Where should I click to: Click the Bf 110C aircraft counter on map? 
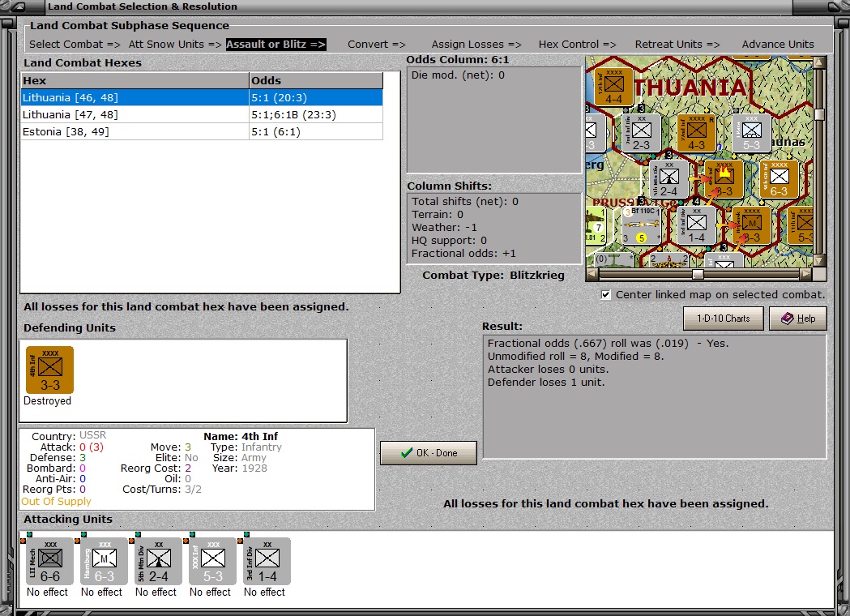[x=641, y=226]
